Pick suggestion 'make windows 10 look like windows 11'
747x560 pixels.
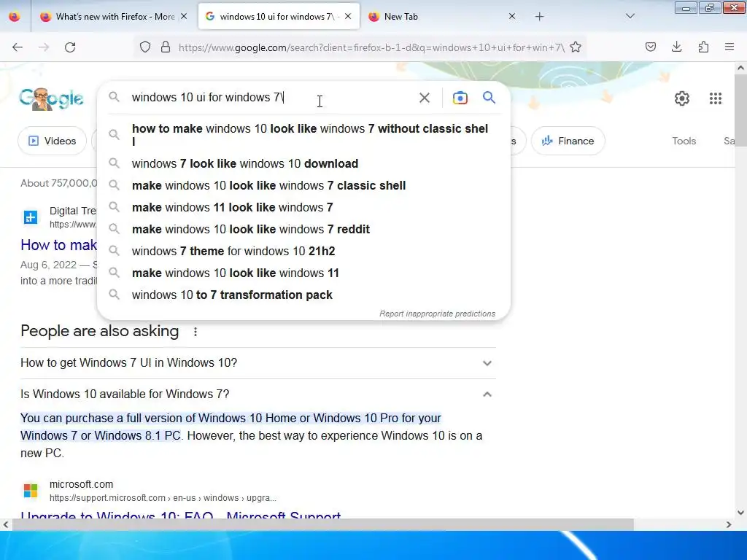(303, 273)
